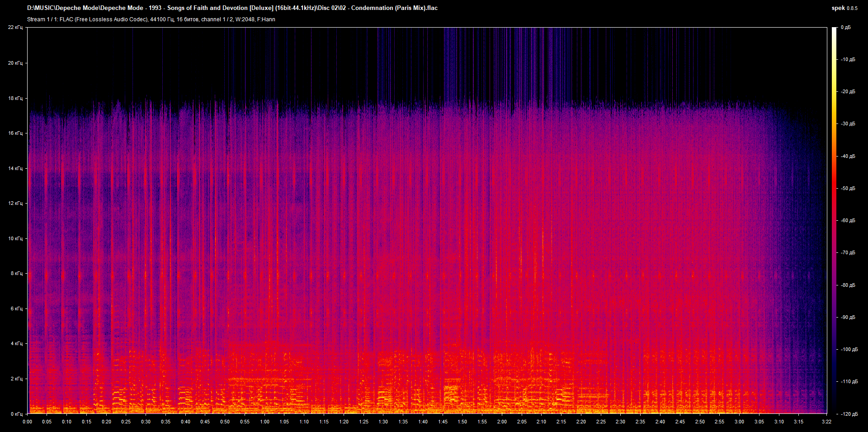Click the spek logo text
Screen dimensions: 868x432
[x=838, y=8]
